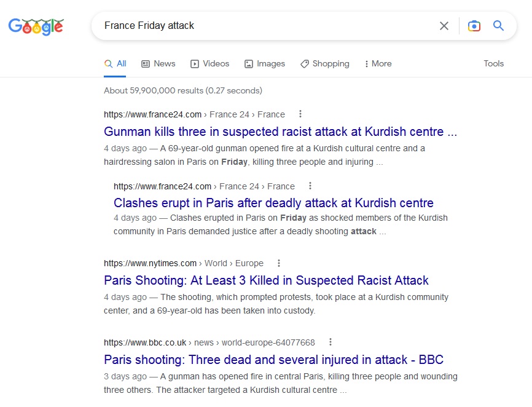Switch to the Videos tab
Image resolution: width=532 pixels, height=407 pixels.
(209, 64)
